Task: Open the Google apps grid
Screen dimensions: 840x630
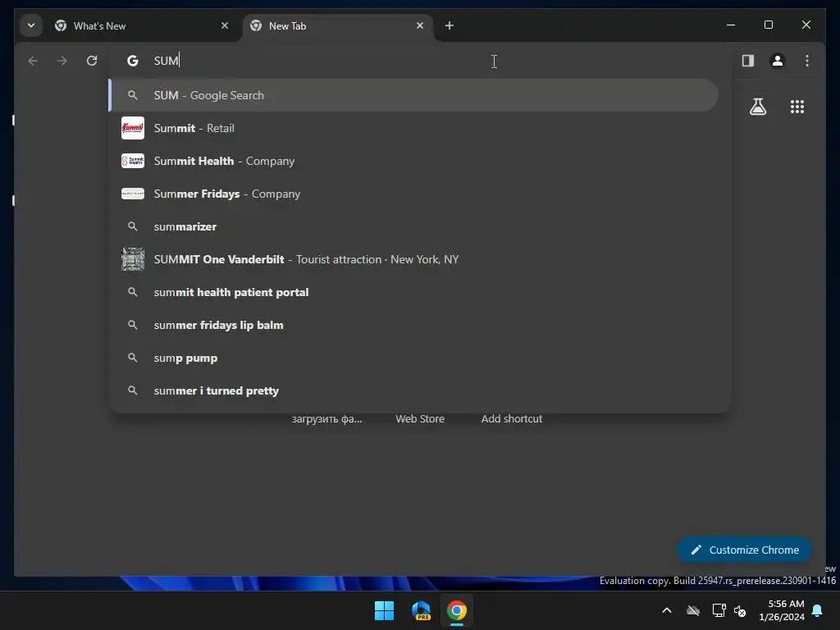Action: pos(797,107)
